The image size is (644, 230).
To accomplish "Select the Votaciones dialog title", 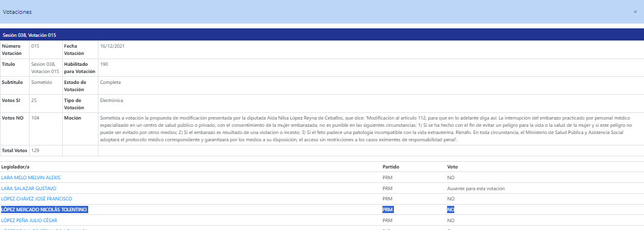I will click(x=18, y=12).
